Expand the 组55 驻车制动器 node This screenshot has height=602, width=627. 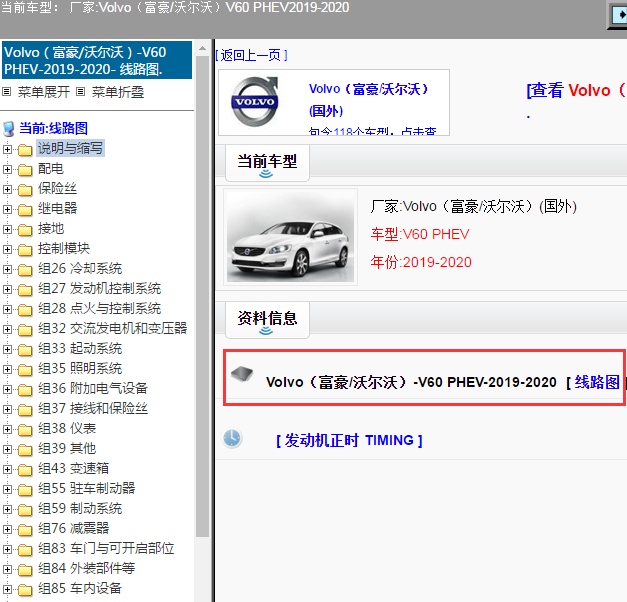(x=7, y=489)
